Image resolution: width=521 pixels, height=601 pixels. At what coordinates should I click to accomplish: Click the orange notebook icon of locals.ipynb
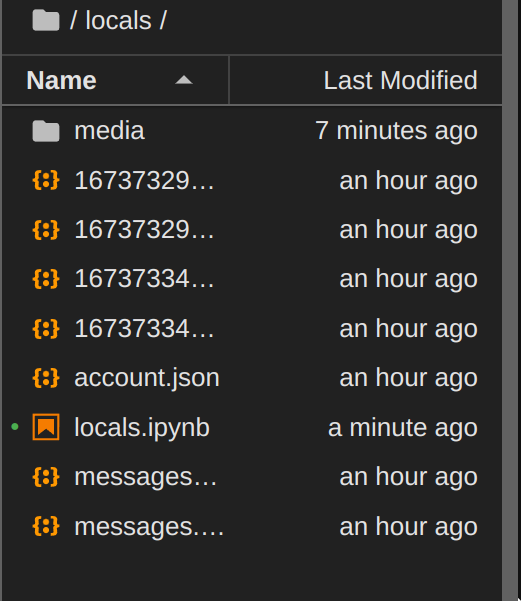46,427
